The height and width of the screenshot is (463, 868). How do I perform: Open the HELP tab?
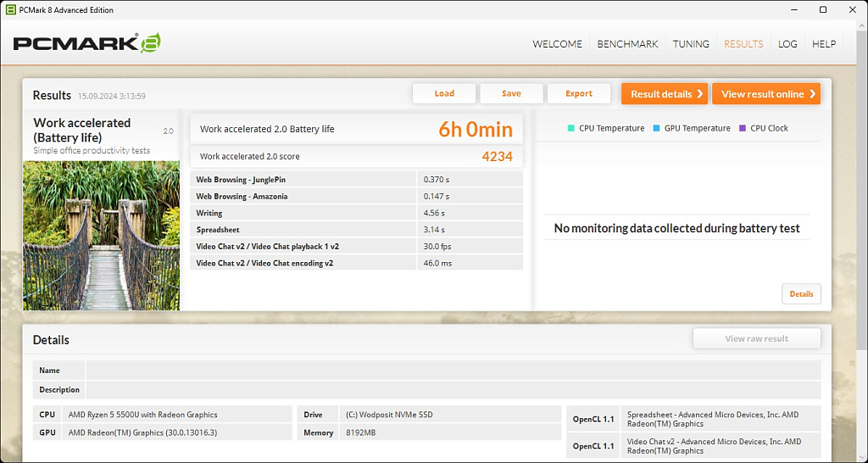point(824,44)
